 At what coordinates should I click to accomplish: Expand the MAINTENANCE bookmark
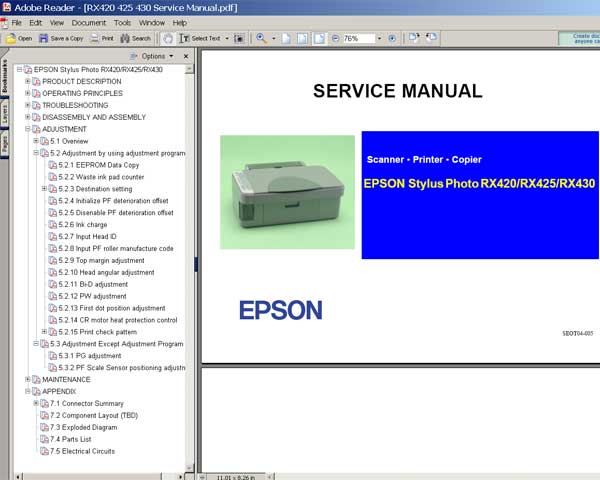(x=28, y=379)
